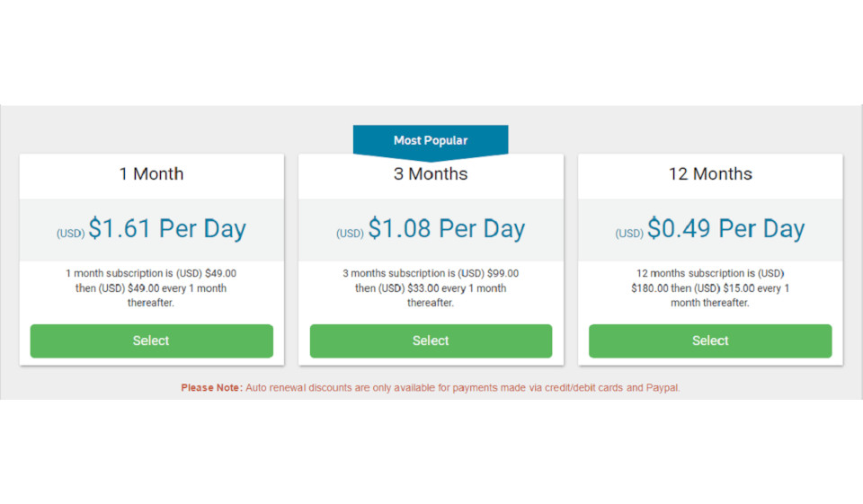Click the $0.49 Per Day price
This screenshot has width=863, height=504.
click(725, 229)
